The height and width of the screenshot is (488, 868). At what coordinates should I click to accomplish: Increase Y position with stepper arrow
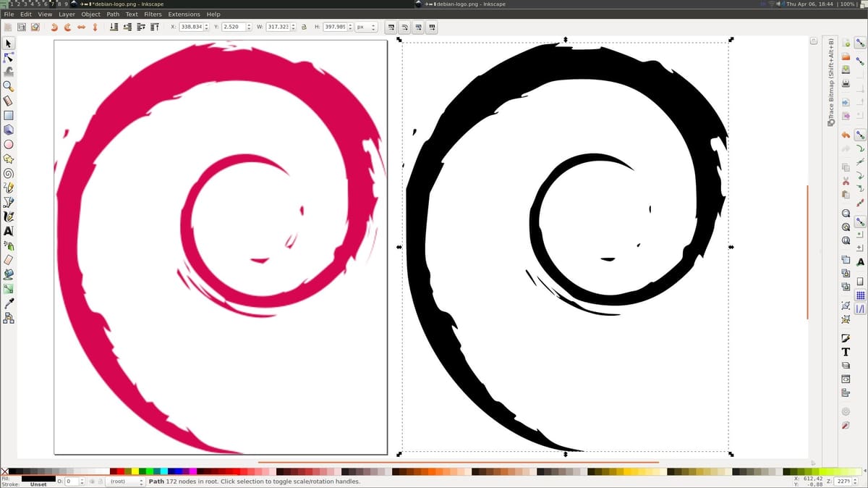point(249,25)
